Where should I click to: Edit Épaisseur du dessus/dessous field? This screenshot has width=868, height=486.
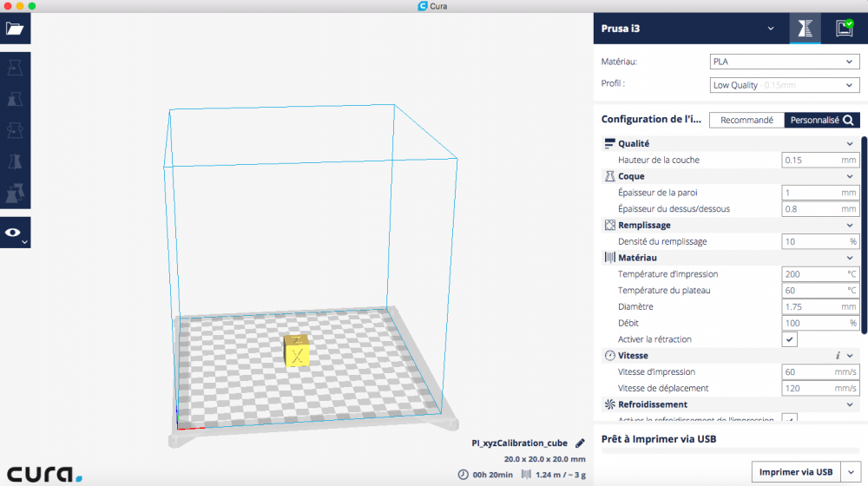(820, 208)
